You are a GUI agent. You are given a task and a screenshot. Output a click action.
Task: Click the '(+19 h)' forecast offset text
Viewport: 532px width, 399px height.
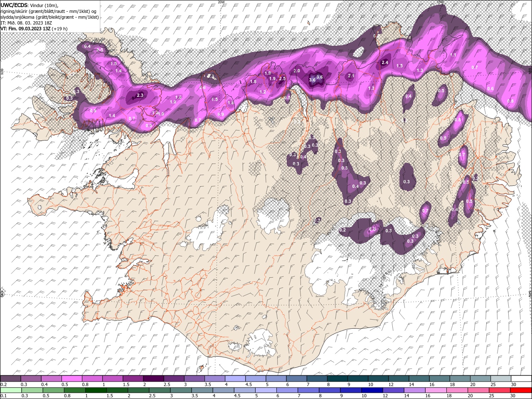60,28
